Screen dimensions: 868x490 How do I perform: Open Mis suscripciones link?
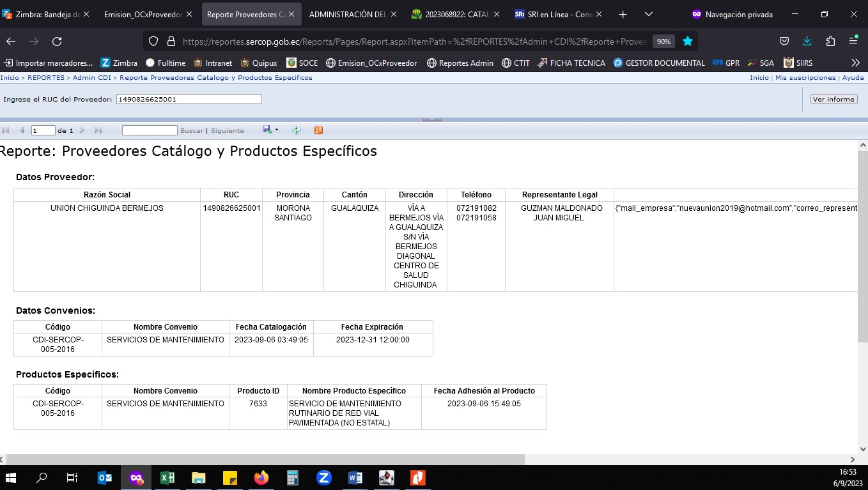point(805,77)
